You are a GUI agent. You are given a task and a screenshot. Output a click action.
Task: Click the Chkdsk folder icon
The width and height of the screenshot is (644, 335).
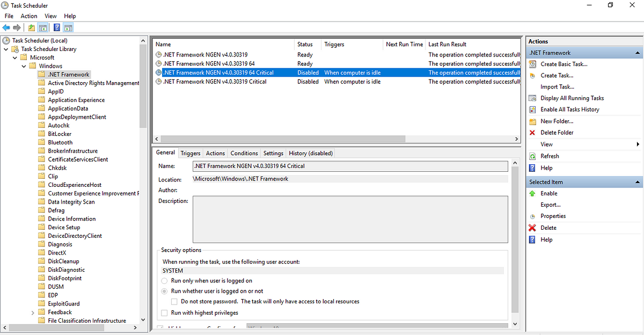(x=42, y=167)
